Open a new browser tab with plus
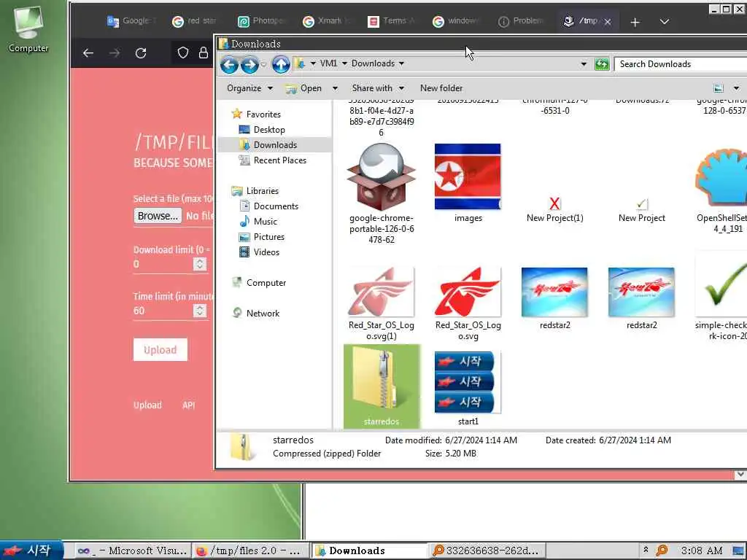 point(635,22)
